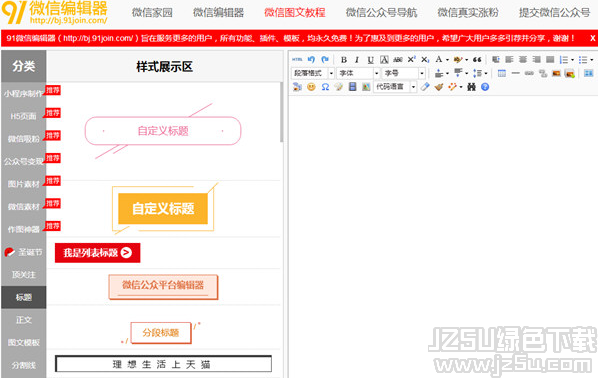Viewport: 598px width, 378px height.
Task: Open 微信真实涨粉 nav tab
Action: (468, 13)
